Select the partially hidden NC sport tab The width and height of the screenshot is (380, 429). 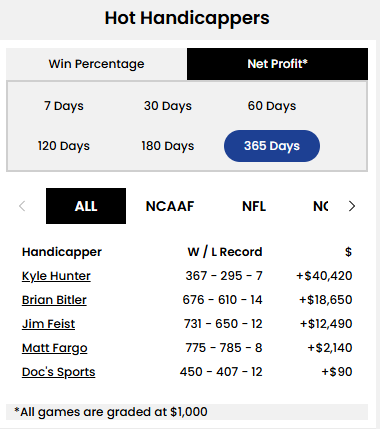320,206
